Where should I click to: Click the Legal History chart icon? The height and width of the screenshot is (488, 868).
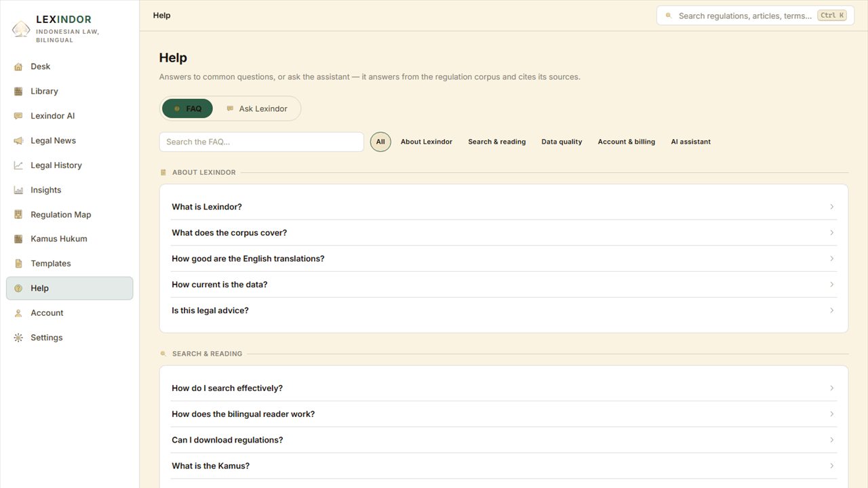(x=18, y=165)
